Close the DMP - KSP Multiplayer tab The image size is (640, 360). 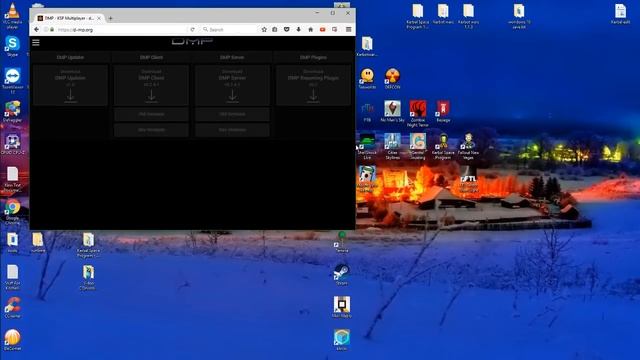(99, 18)
